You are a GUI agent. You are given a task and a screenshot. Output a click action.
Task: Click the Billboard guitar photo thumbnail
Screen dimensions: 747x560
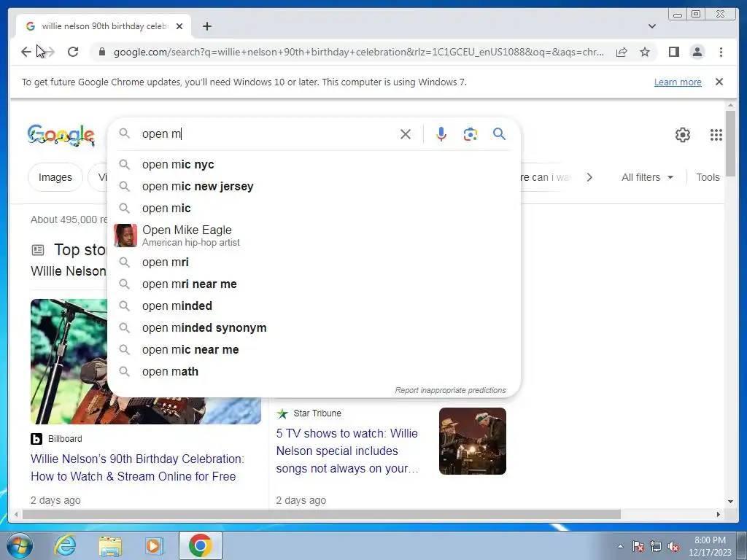(69, 362)
